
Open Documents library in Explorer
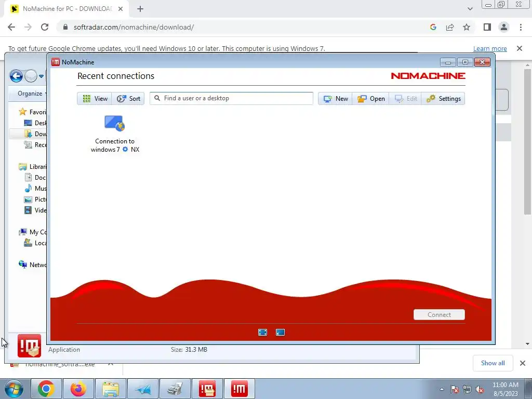pyautogui.click(x=35, y=178)
